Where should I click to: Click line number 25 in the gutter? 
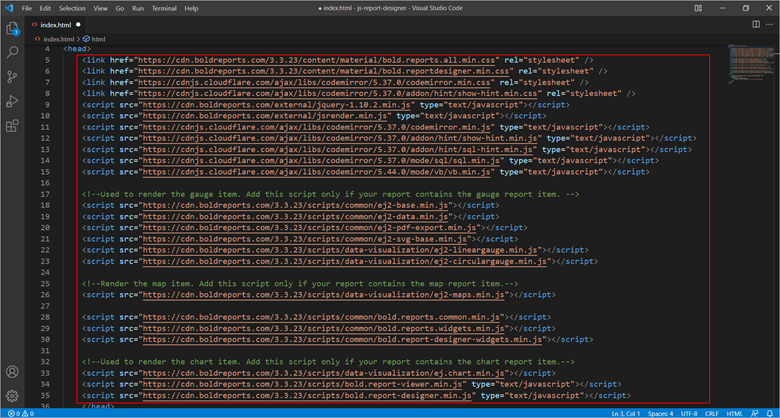[45, 284]
